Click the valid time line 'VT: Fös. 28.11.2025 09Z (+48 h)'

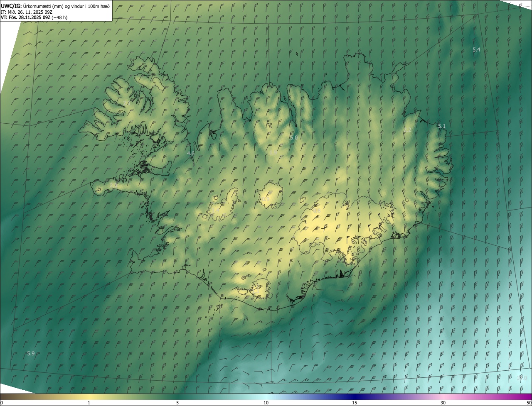point(34,17)
